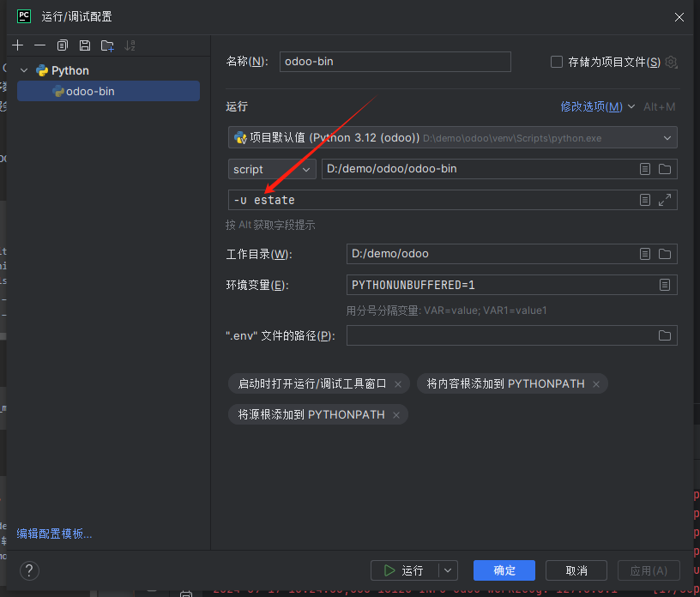Copy the selected configuration
Viewport: 700px width, 597px height.
pyautogui.click(x=63, y=45)
